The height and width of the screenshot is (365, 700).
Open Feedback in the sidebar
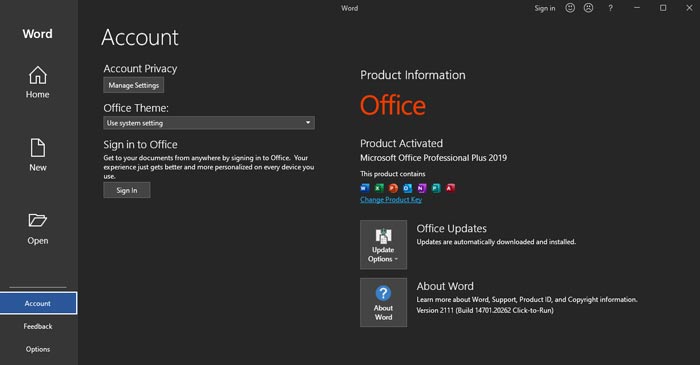coord(38,326)
